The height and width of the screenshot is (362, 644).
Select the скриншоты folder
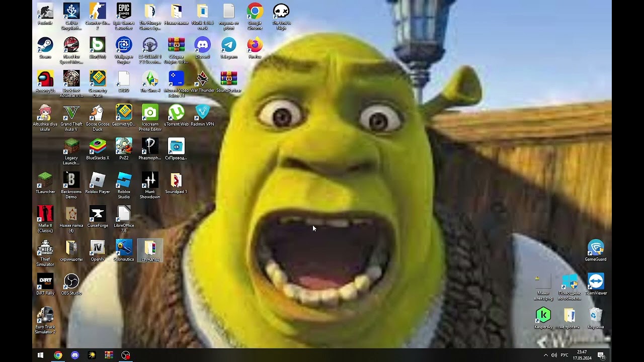click(x=71, y=250)
